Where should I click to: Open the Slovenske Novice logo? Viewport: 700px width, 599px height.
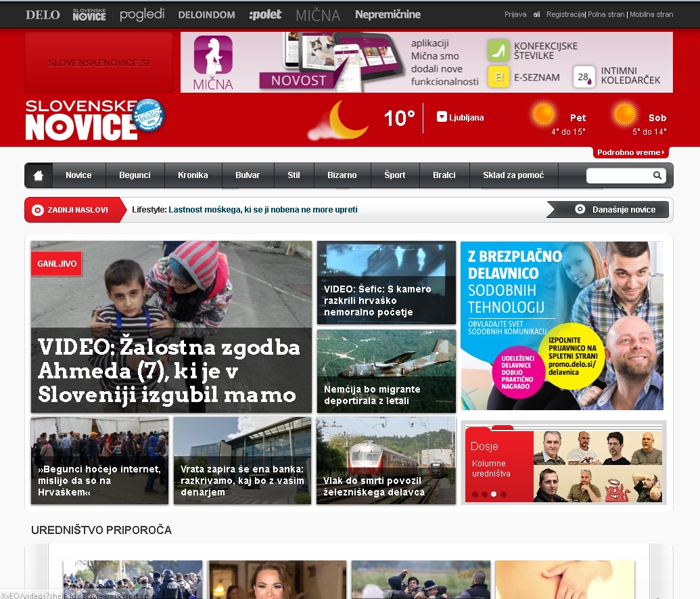[83, 120]
